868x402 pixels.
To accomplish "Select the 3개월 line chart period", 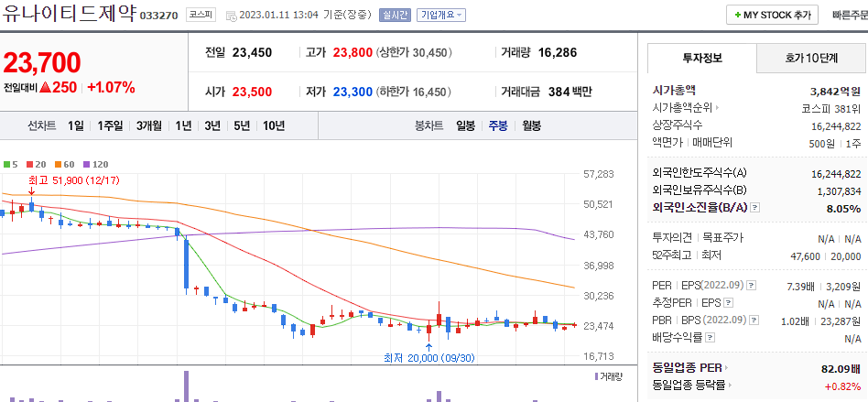I will pyautogui.click(x=149, y=125).
